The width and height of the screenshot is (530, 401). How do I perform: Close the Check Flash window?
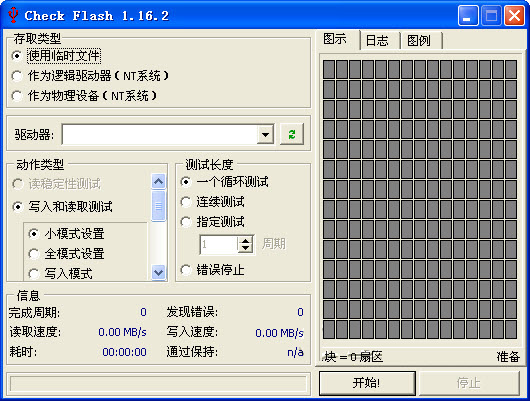pyautogui.click(x=514, y=16)
